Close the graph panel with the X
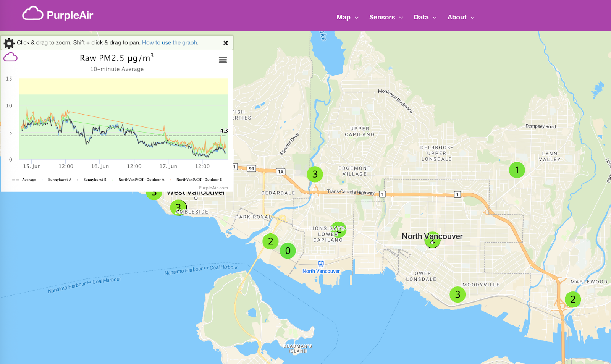 click(x=226, y=43)
